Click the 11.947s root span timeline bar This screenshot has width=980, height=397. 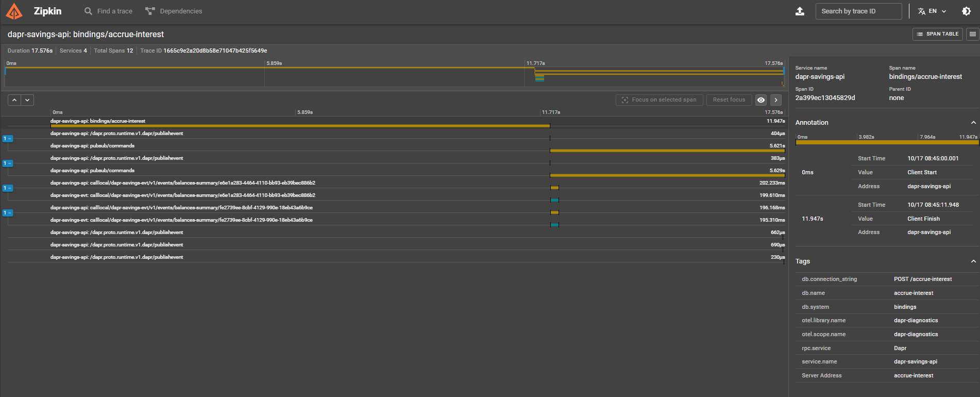coord(300,126)
